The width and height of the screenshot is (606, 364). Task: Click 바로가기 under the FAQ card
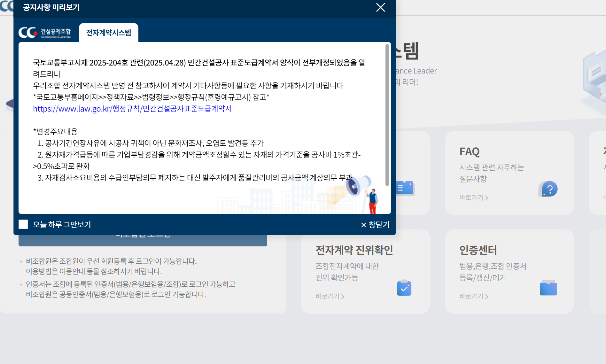(474, 197)
